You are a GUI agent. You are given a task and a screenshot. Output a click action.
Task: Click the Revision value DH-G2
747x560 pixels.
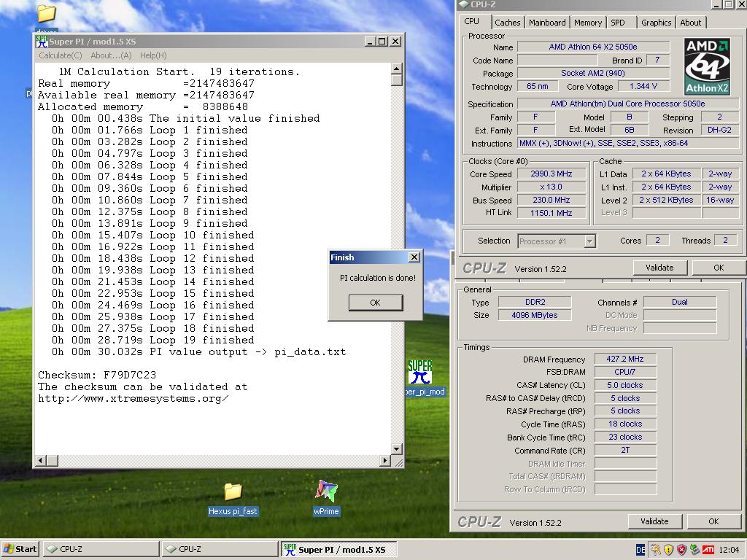coord(719,130)
